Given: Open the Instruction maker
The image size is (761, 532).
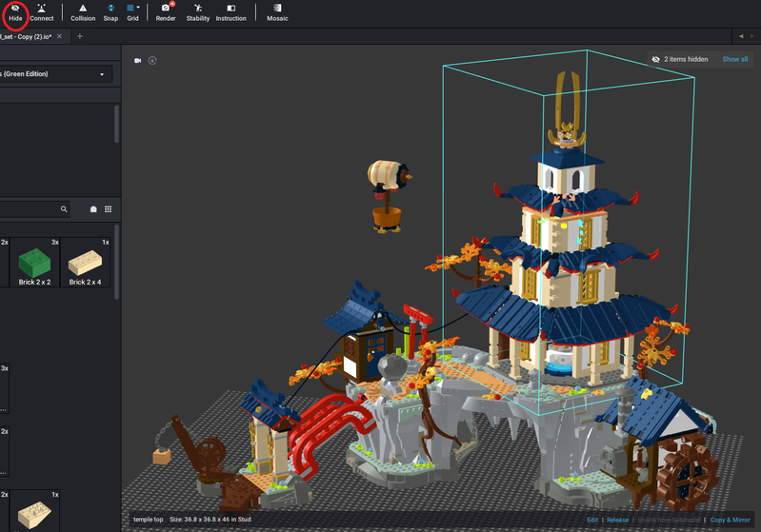Looking at the screenshot, I should pyautogui.click(x=231, y=12).
